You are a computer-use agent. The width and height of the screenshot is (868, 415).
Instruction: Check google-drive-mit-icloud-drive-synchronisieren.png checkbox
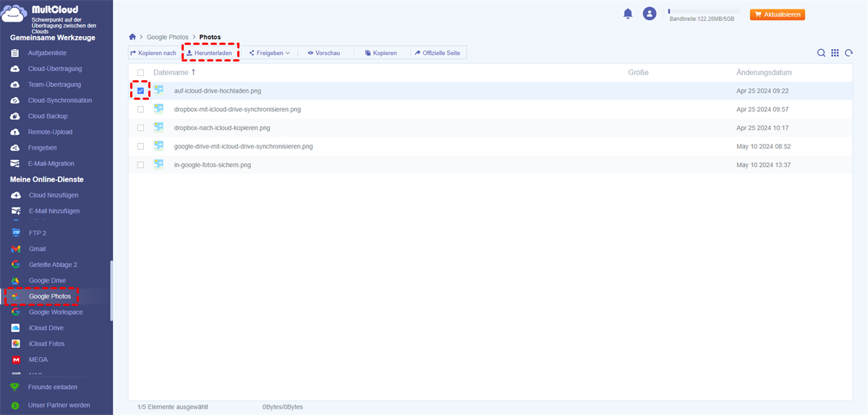(140, 146)
